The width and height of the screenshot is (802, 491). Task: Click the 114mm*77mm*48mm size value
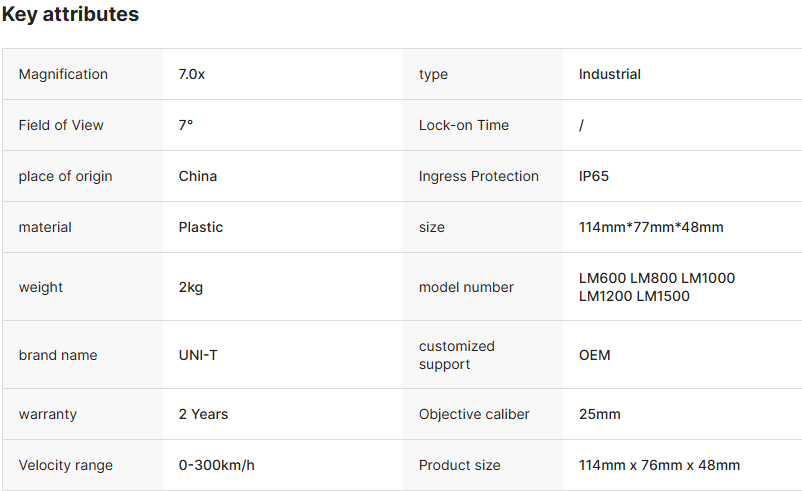pyautogui.click(x=651, y=227)
